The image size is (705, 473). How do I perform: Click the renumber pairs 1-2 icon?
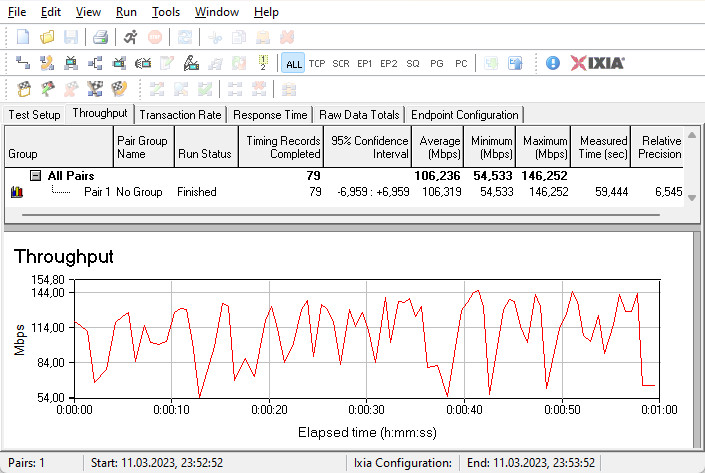263,63
